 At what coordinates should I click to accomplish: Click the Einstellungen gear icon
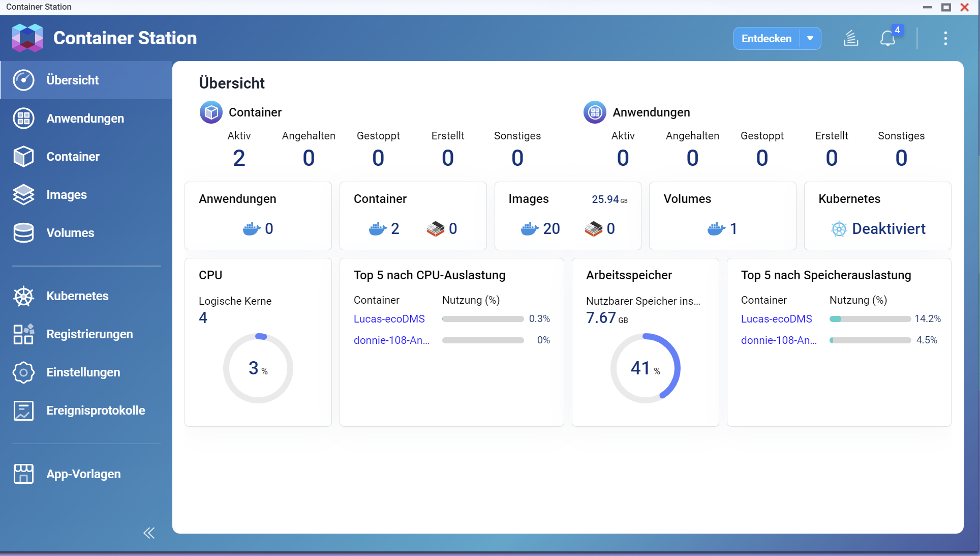(x=23, y=372)
